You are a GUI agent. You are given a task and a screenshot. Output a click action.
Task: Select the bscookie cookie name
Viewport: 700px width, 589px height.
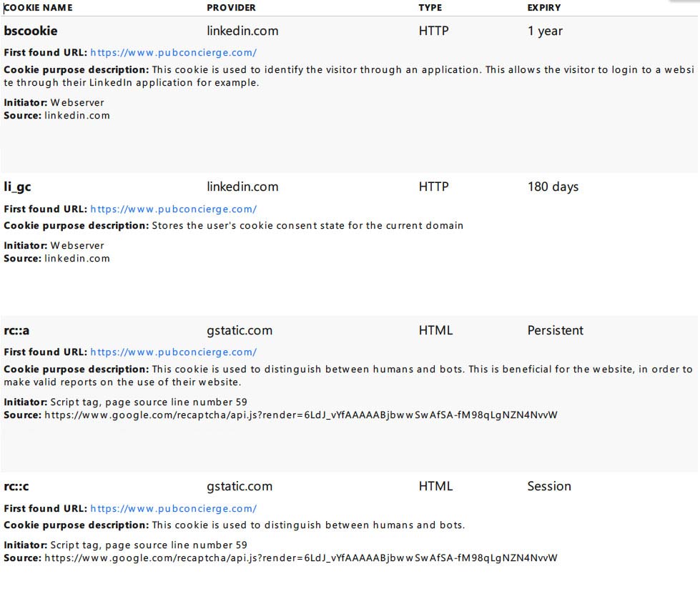30,31
